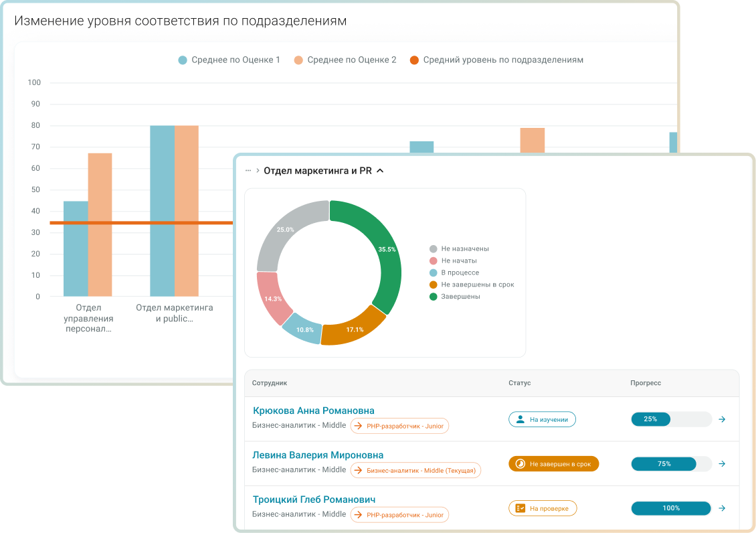Click the 25% progress bar

672,419
